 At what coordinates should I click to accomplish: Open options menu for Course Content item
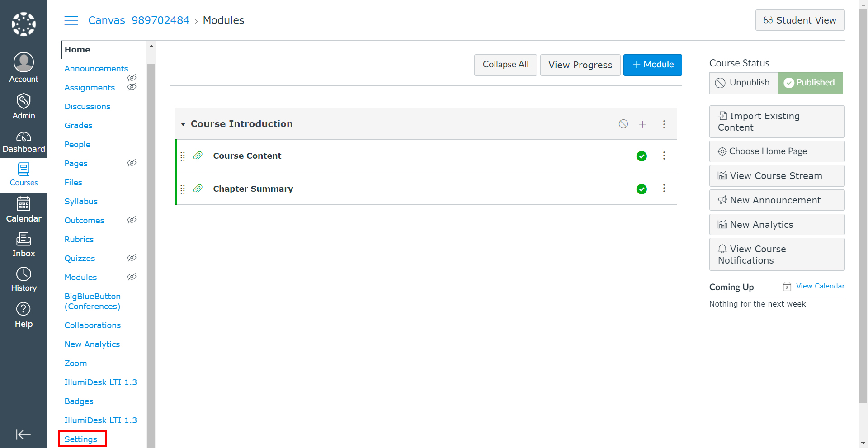(664, 156)
